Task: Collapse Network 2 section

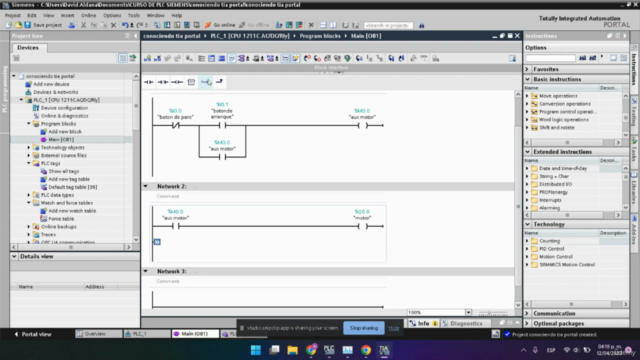Action: pyautogui.click(x=146, y=186)
